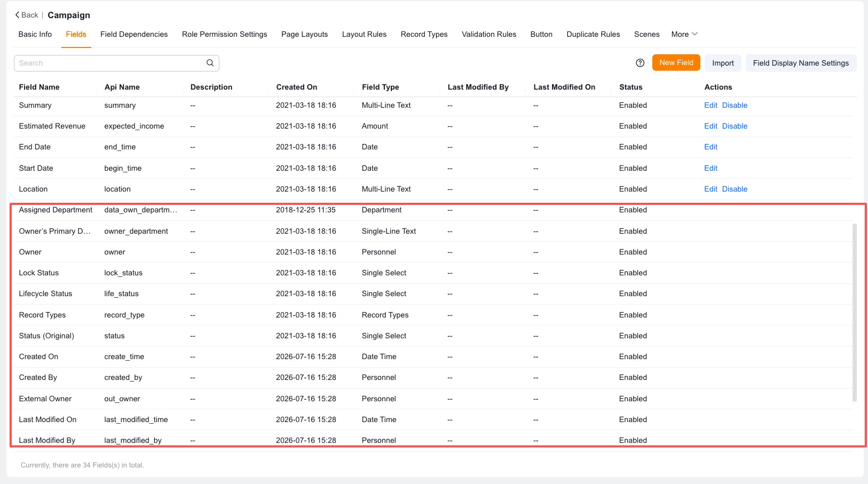Open the Validation Rules tab
Screen dimensions: 868x484
pos(489,34)
